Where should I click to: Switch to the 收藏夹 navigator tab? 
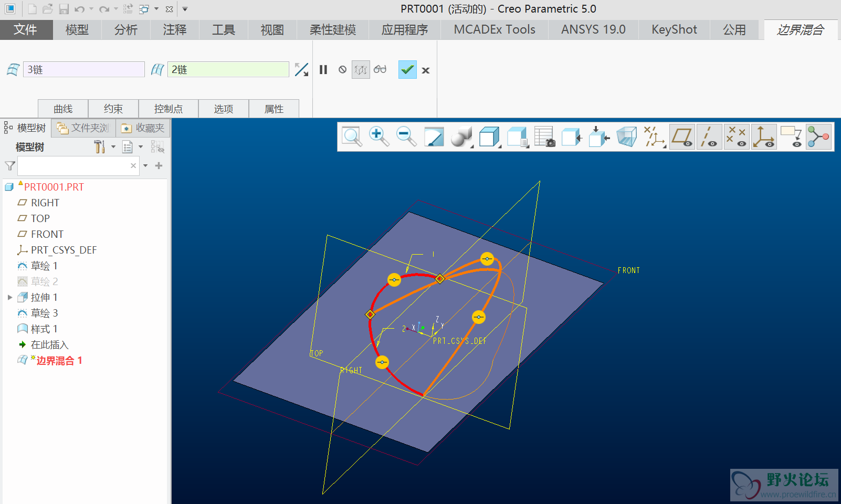[143, 128]
